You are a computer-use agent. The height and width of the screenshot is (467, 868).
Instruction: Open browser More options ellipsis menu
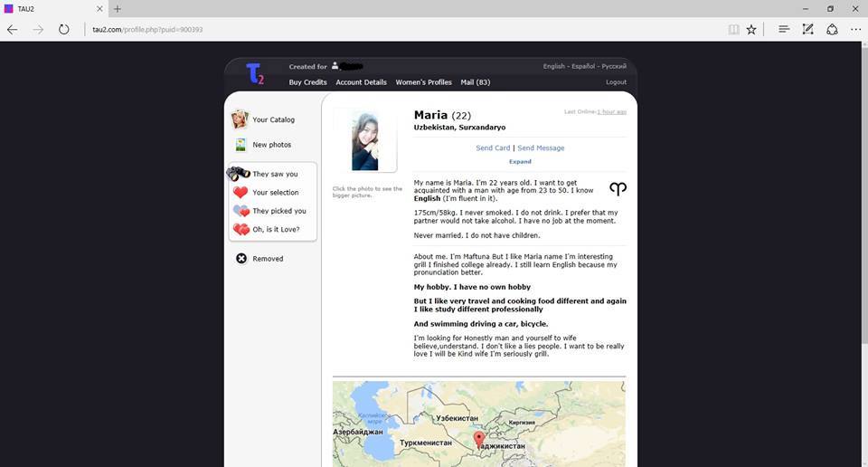[x=855, y=29]
